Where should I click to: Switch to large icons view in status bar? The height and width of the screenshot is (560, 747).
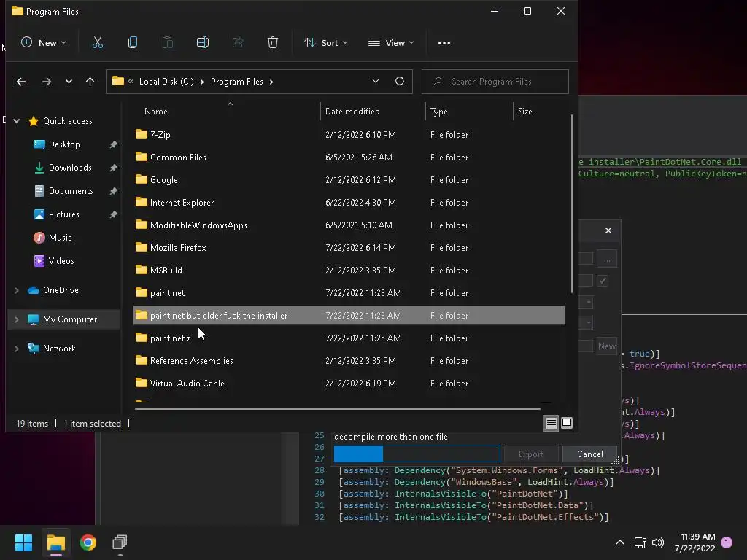coord(567,423)
